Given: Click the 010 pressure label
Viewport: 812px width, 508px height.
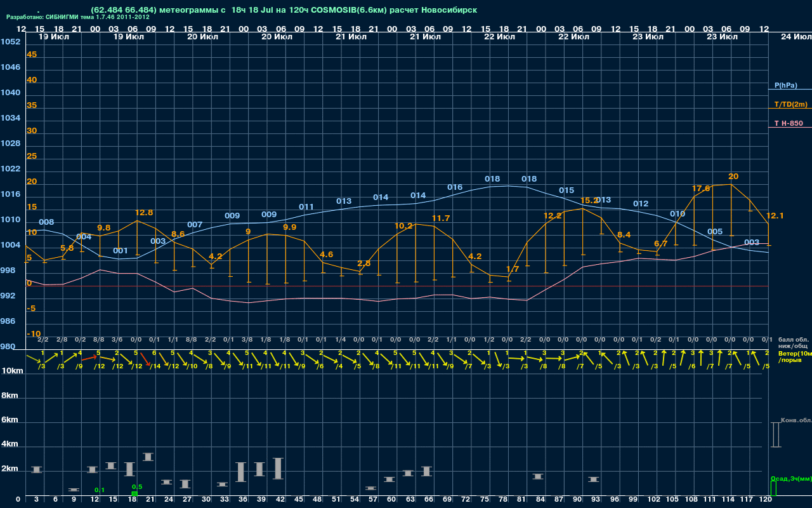Looking at the screenshot, I should point(678,214).
